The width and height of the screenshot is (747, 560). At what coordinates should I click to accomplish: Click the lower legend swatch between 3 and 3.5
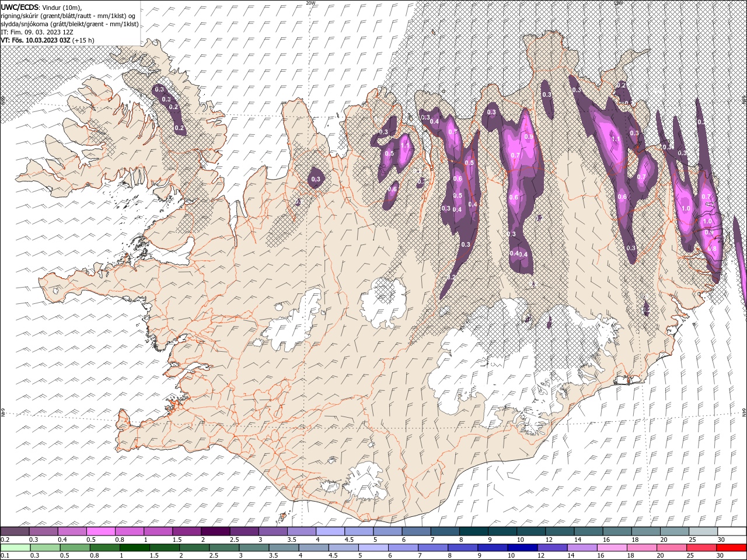254,548
